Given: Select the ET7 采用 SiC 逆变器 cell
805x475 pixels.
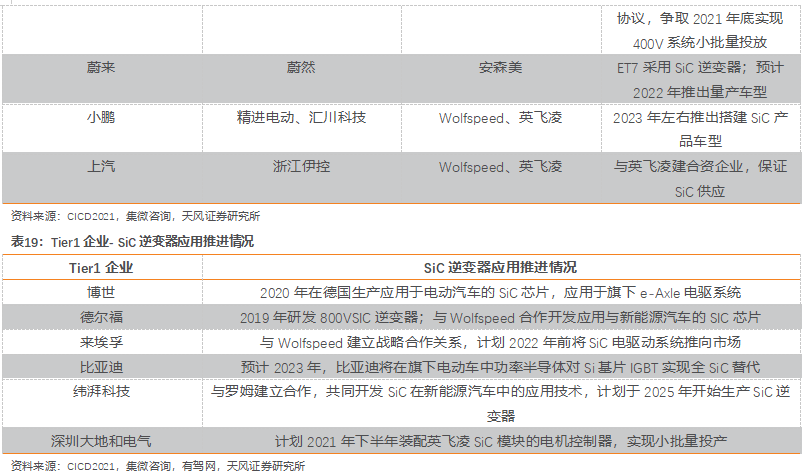Looking at the screenshot, I should 700,80.
